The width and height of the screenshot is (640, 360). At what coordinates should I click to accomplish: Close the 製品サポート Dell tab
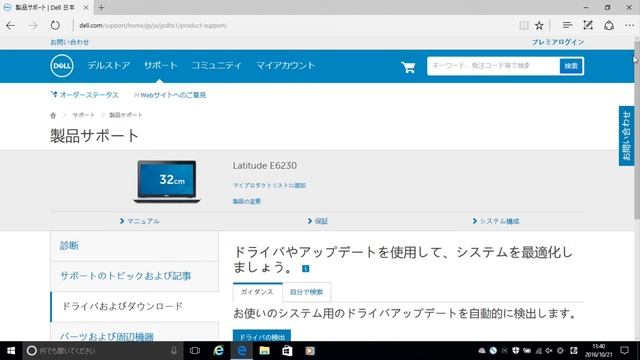point(86,7)
